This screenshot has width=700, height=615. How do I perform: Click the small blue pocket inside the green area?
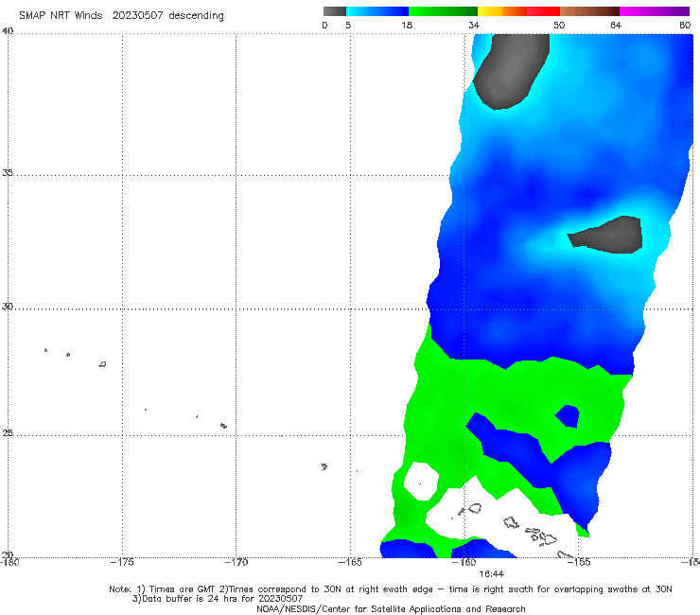pyautogui.click(x=568, y=415)
